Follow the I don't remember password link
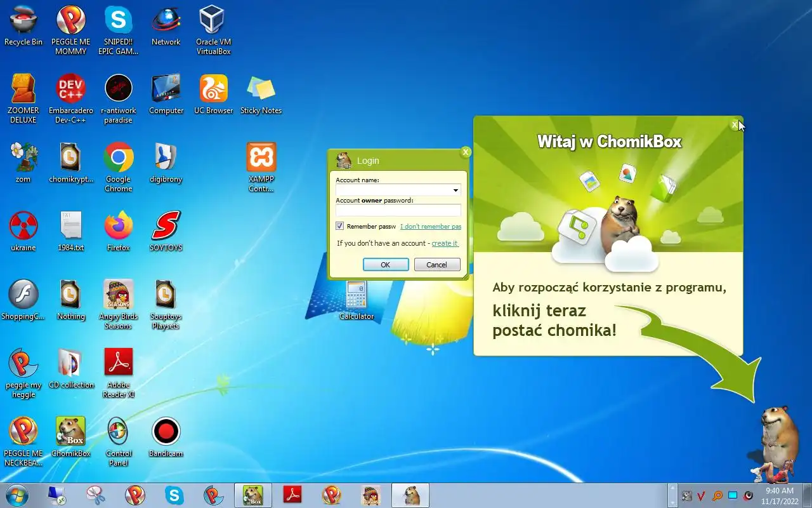The width and height of the screenshot is (812, 508). pos(430,227)
